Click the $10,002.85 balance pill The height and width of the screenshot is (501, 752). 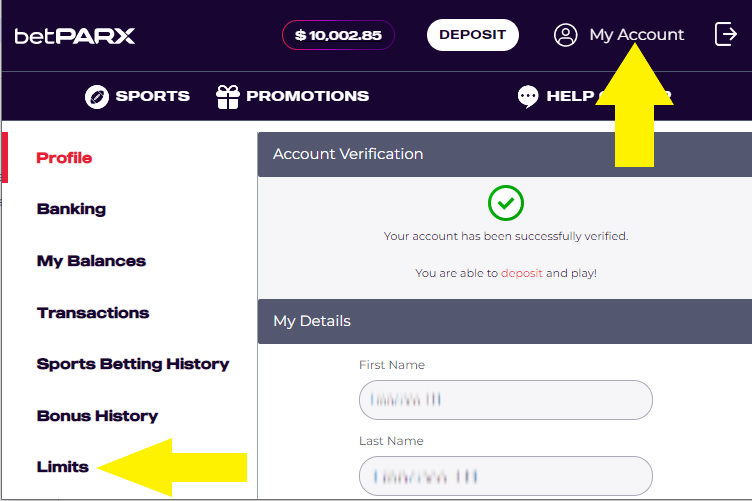coord(338,35)
